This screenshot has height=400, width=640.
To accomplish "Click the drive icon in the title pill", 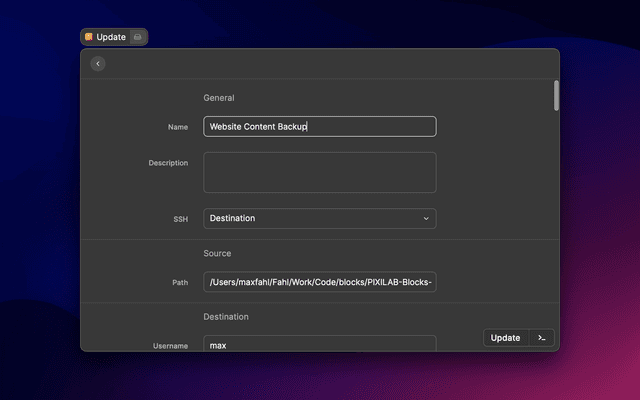I will click(x=138, y=37).
